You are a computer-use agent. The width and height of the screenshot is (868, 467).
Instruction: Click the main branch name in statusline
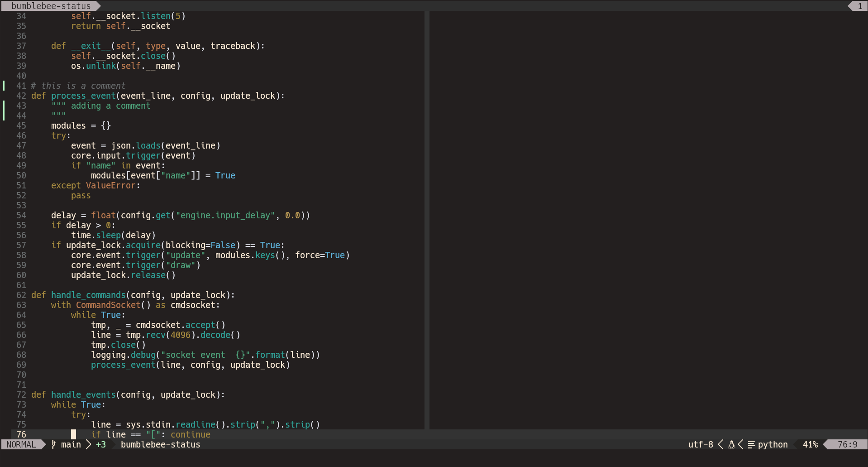(71, 444)
